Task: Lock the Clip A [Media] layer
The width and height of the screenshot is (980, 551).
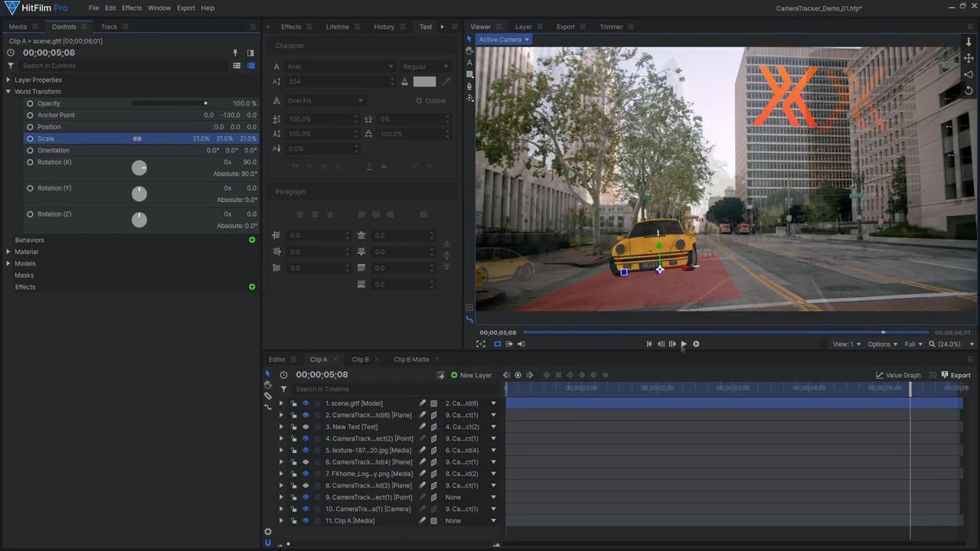Action: [x=293, y=520]
